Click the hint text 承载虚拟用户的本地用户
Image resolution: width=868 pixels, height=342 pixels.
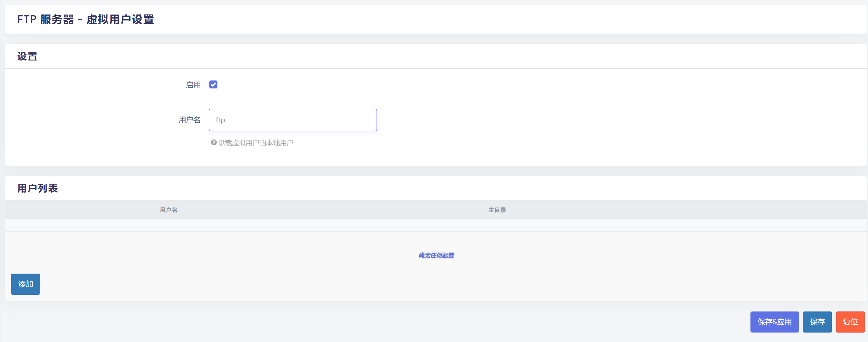tap(255, 143)
